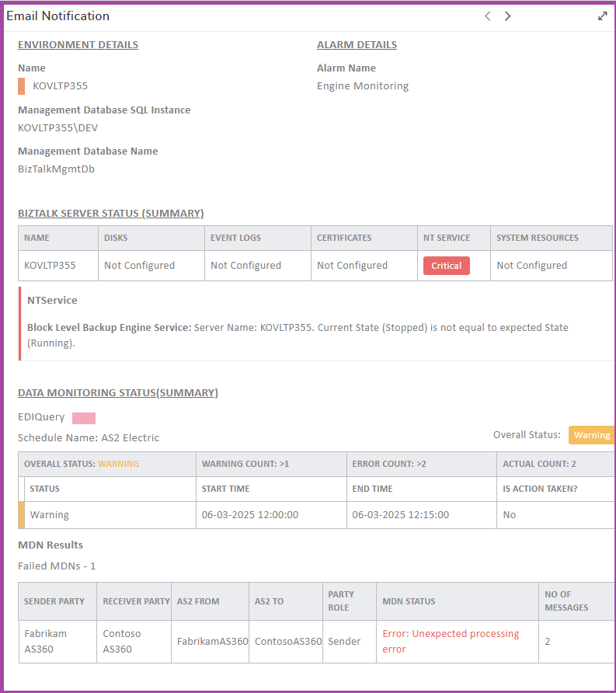Expand the Email Notification panel to fullscreen
Screen dimensions: 616x693
point(602,16)
